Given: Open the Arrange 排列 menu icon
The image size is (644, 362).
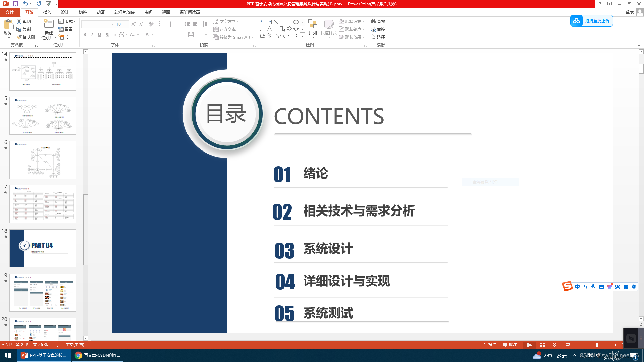Looking at the screenshot, I should click(x=313, y=24).
